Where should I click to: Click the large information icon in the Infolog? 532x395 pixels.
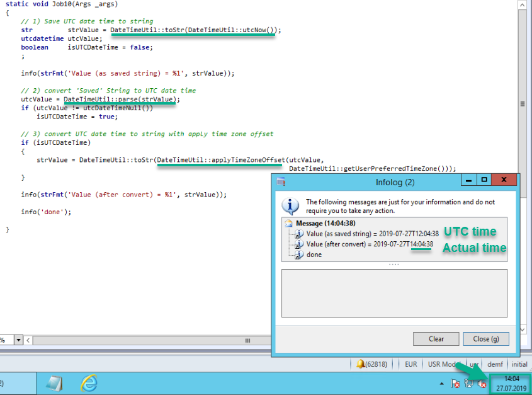289,205
